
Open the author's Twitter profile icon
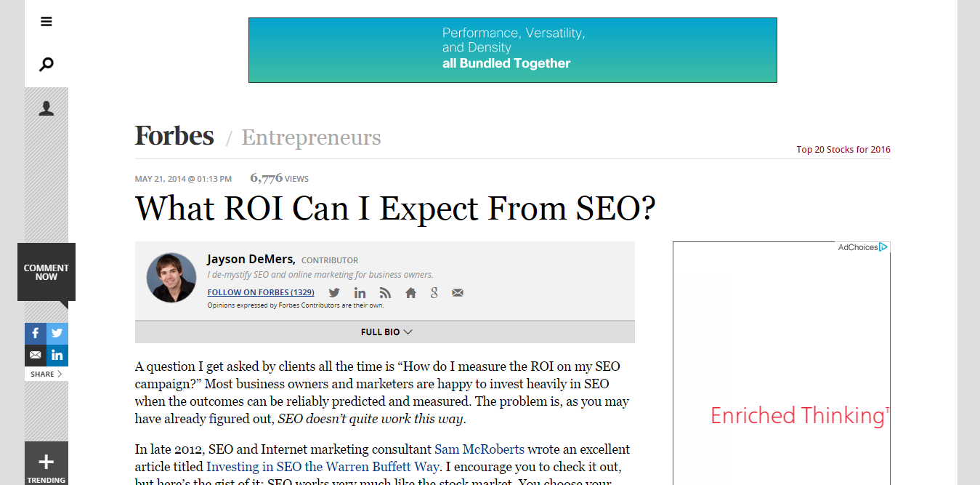pyautogui.click(x=333, y=292)
